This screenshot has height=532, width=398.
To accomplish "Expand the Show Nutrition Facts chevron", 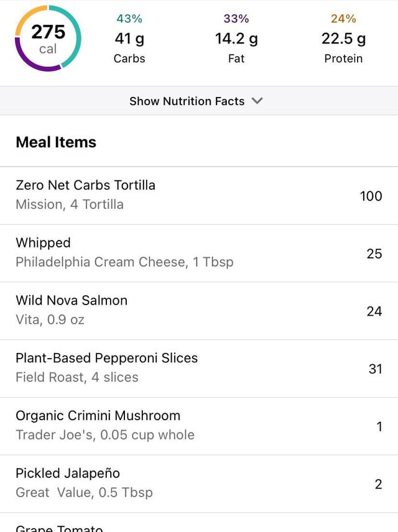I will pos(257,101).
